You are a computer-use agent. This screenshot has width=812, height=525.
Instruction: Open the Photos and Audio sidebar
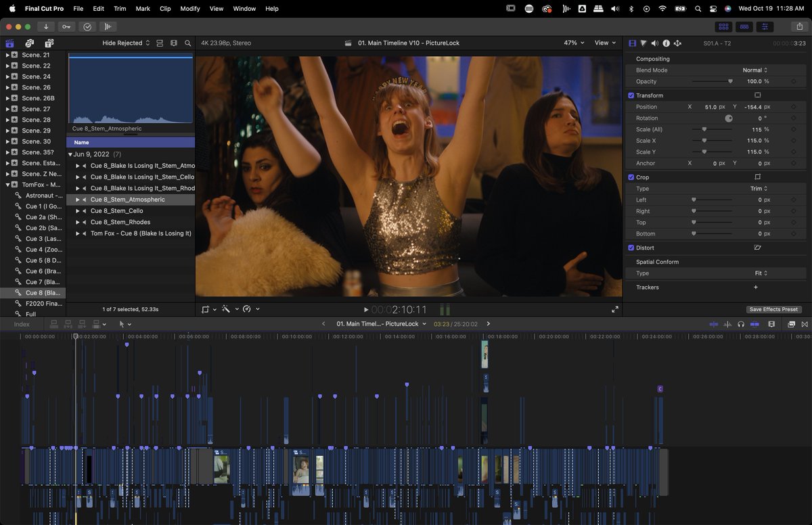pyautogui.click(x=29, y=43)
